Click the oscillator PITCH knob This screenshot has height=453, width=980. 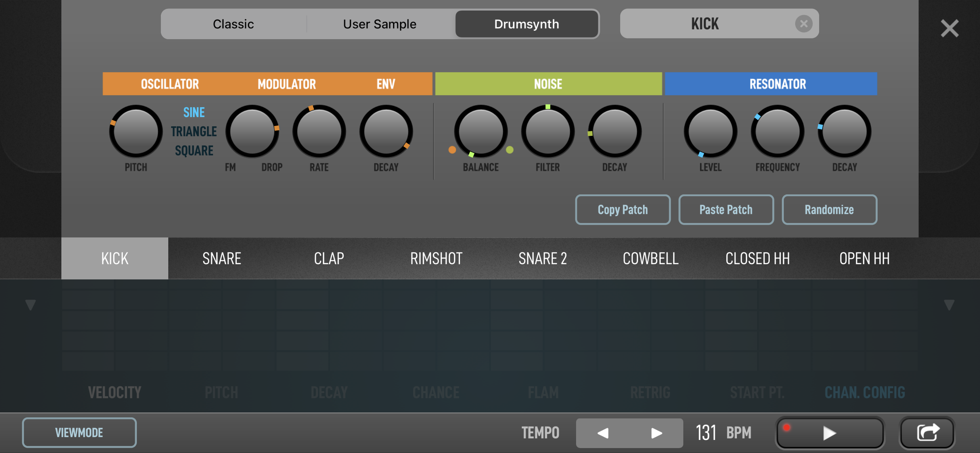(x=136, y=131)
